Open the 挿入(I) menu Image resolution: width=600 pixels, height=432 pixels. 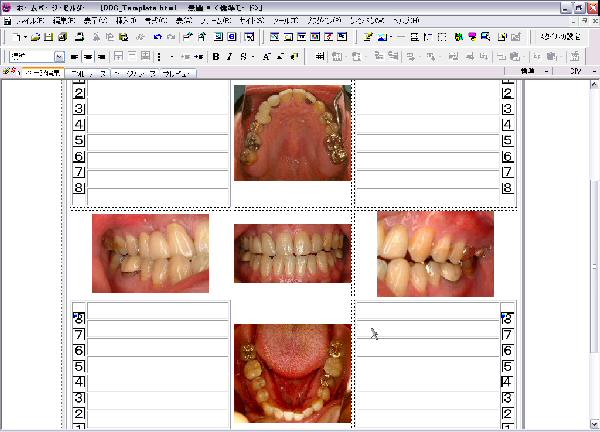[126, 20]
